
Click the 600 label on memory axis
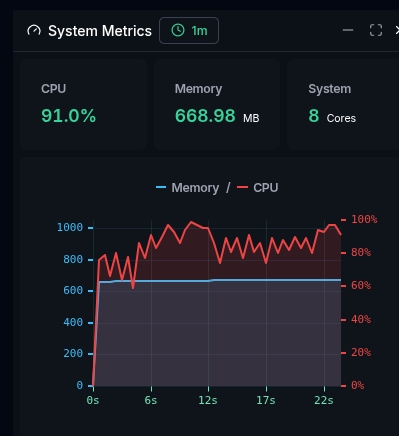(73, 290)
